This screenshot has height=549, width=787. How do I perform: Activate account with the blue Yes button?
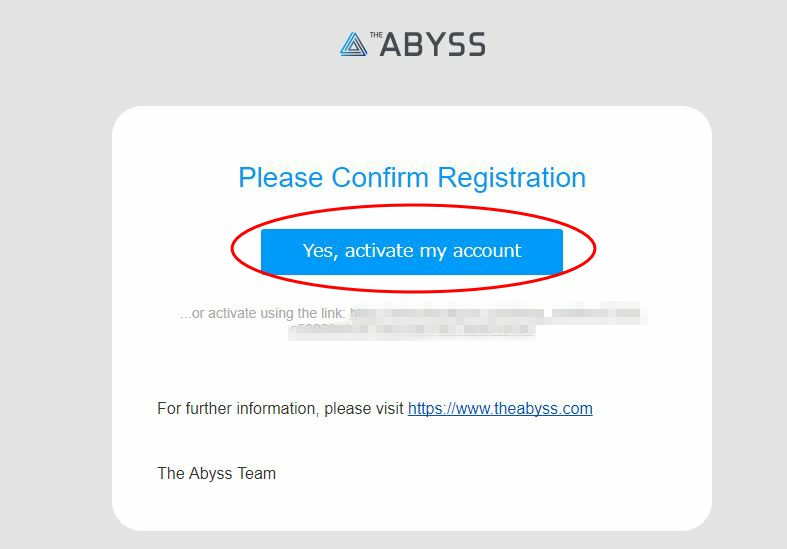tap(412, 252)
